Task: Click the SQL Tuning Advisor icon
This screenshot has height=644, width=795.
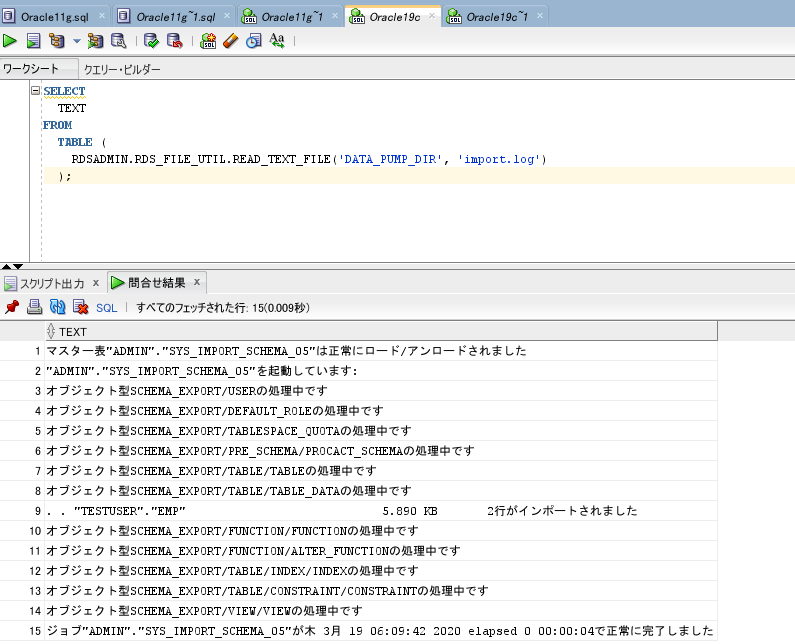Action: tap(119, 41)
